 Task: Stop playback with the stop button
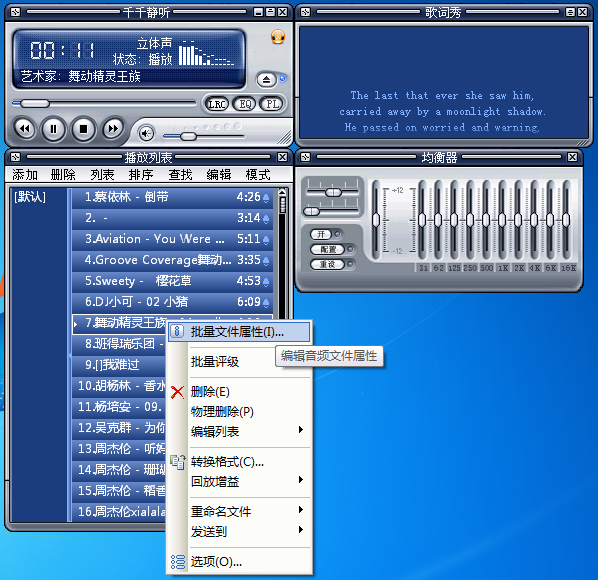[x=83, y=130]
